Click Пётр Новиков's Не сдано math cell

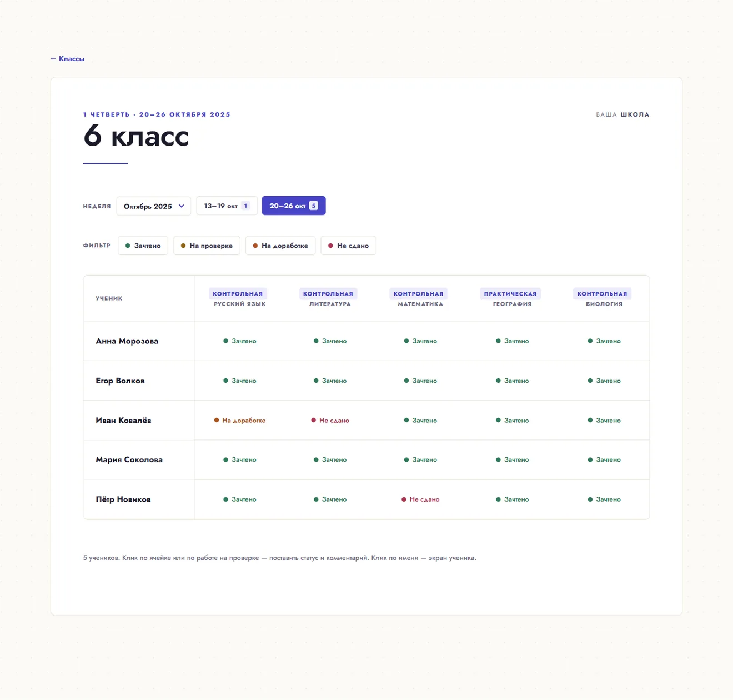click(420, 499)
